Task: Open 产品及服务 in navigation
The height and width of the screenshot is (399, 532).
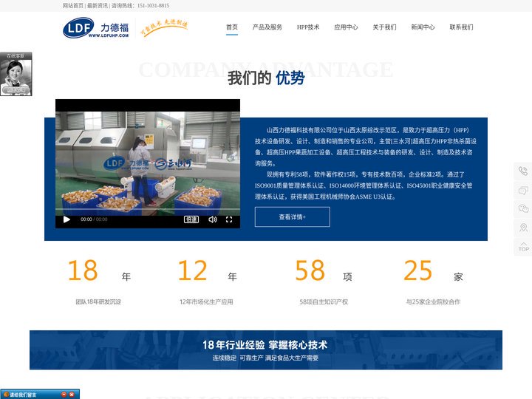Action: click(267, 27)
